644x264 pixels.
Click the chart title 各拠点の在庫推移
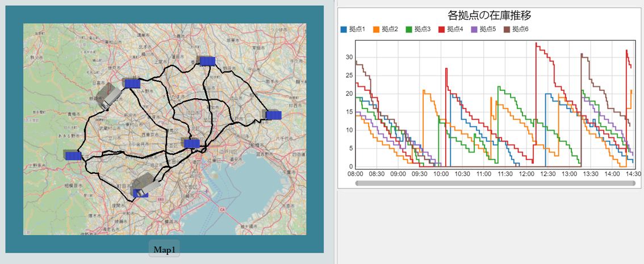pos(490,15)
